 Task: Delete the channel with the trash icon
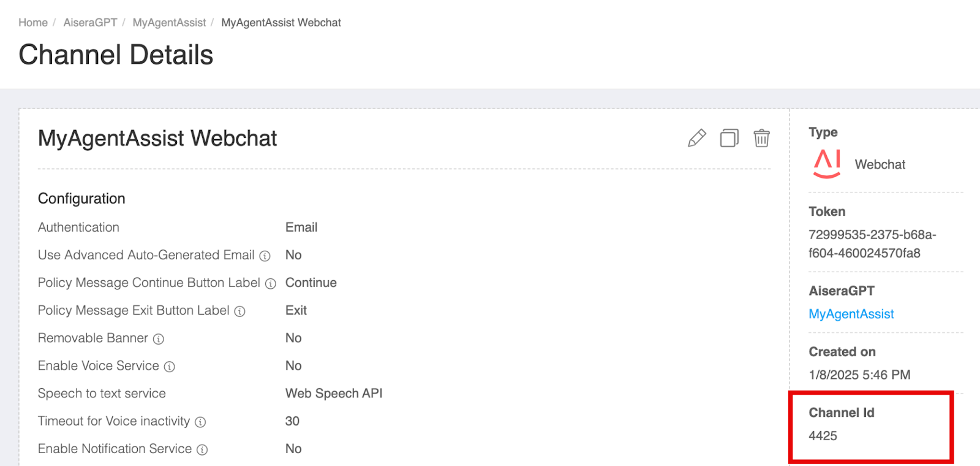[x=761, y=138]
